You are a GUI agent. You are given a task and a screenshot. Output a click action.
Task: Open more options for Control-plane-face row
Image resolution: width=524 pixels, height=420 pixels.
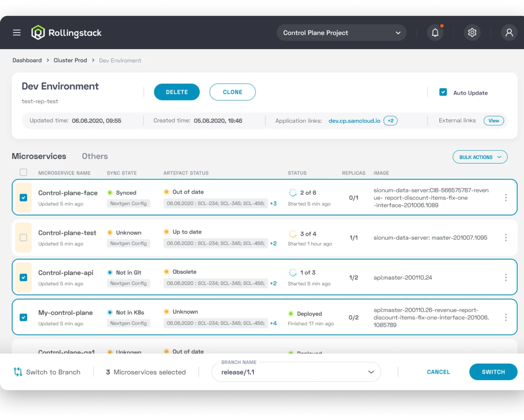[506, 197]
